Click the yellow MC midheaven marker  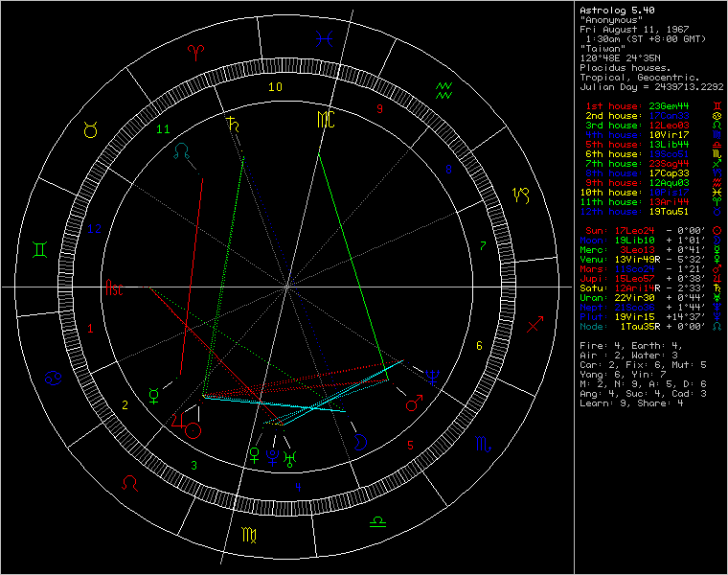[x=326, y=120]
